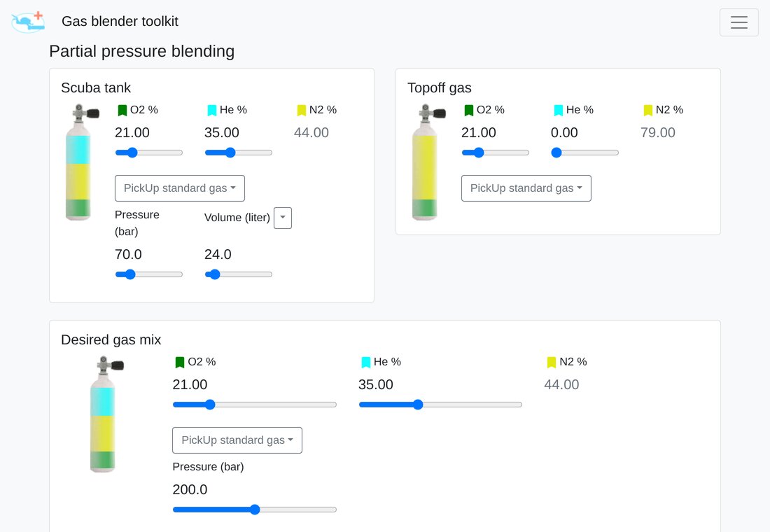The width and height of the screenshot is (770, 532).
Task: Click the Topoff gas cylinder image
Action: pyautogui.click(x=428, y=162)
